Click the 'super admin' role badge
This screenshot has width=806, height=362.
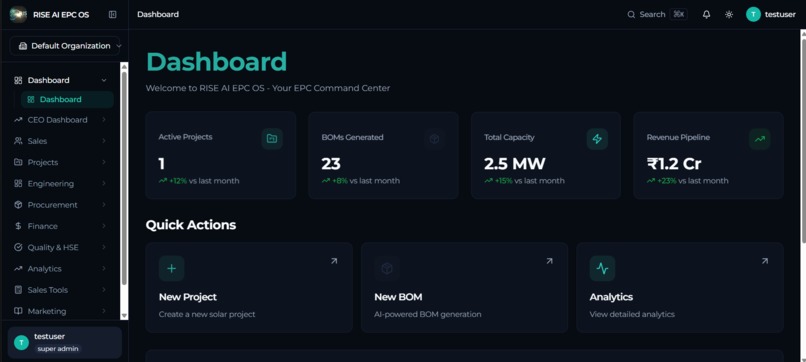pos(58,349)
